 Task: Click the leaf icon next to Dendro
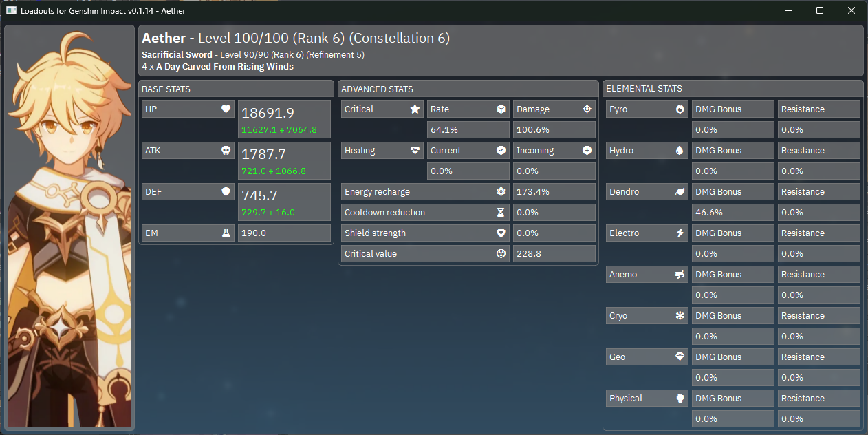[680, 192]
